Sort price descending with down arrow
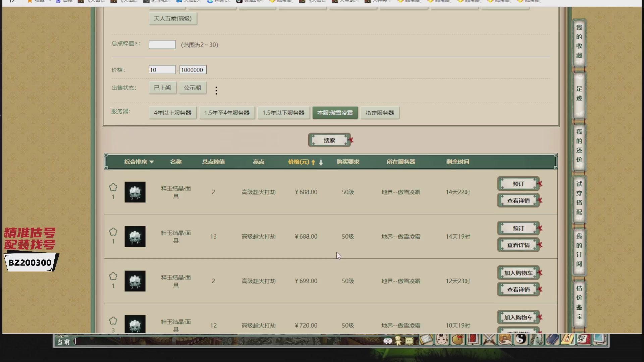The image size is (644, 362). click(x=321, y=162)
